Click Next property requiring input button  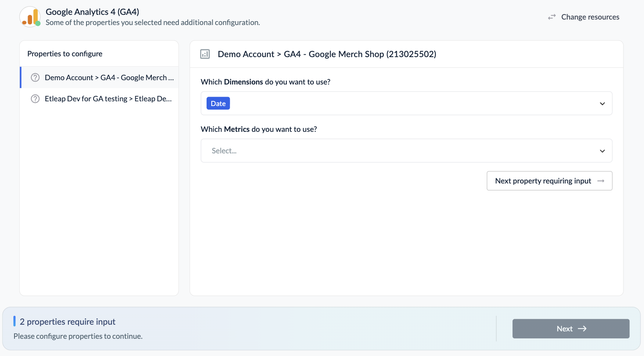[x=549, y=181]
